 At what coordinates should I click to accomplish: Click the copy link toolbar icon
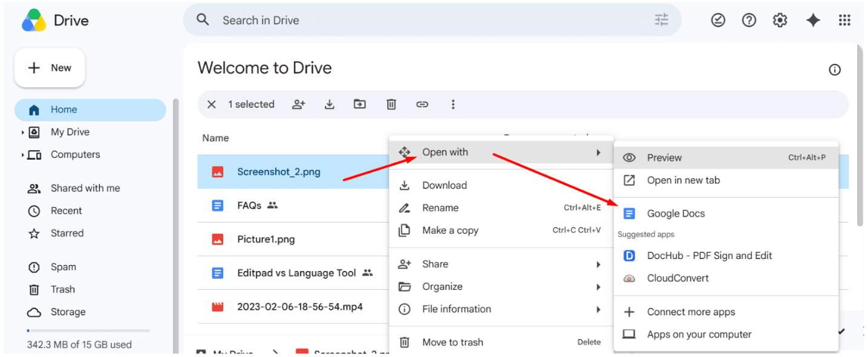422,105
